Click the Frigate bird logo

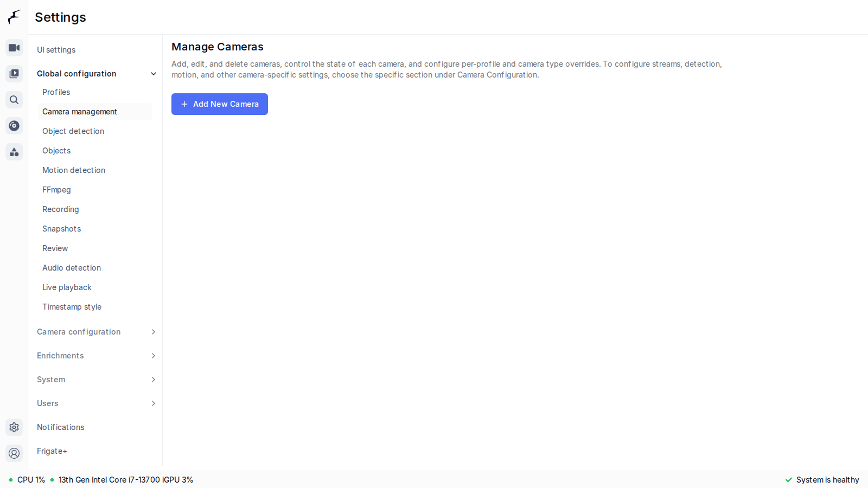14,17
